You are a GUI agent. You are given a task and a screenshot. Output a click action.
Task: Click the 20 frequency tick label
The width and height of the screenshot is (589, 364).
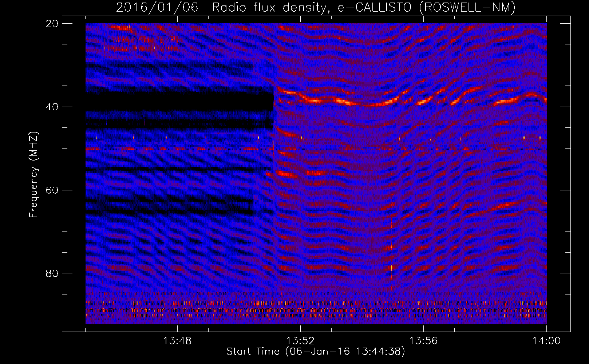click(52, 24)
